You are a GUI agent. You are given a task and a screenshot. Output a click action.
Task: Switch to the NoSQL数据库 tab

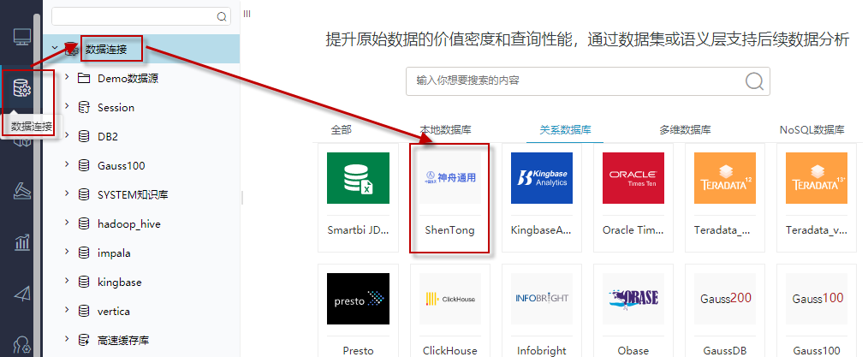[x=812, y=130]
